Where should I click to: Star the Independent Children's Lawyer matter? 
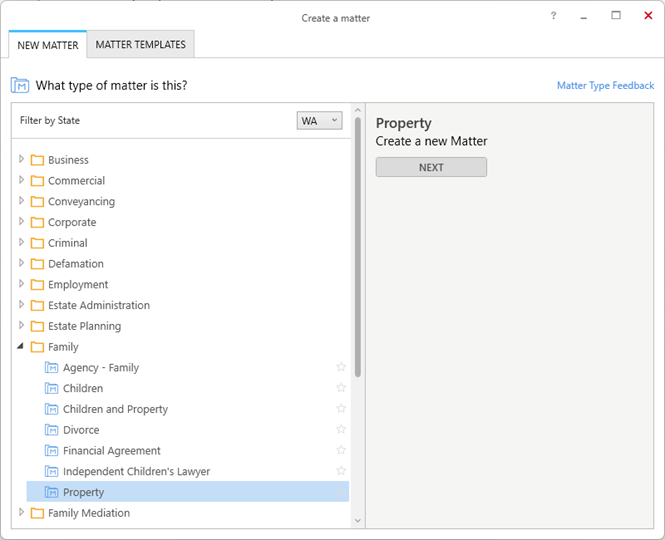[341, 471]
